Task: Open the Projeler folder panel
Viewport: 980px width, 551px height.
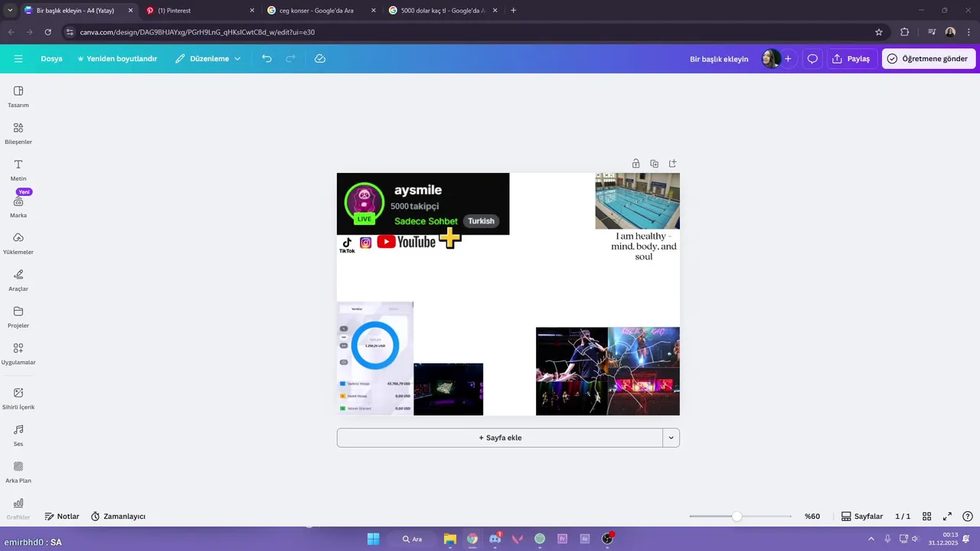Action: (18, 317)
